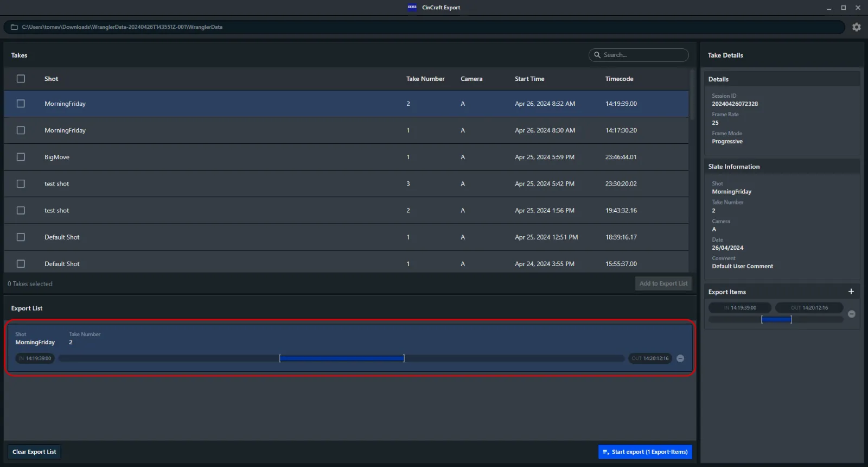Remove export item in Take Details panel

(x=852, y=314)
